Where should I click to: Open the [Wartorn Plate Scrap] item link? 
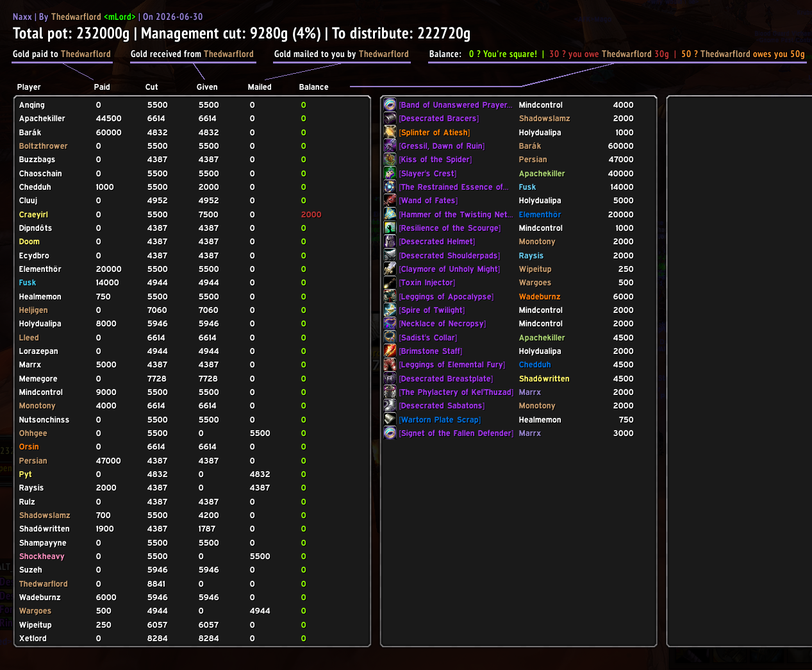440,420
